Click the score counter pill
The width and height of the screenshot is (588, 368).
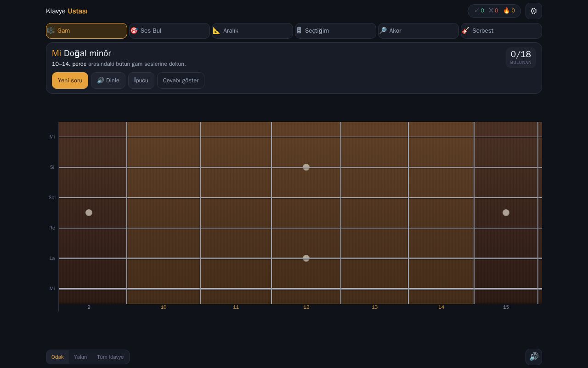[494, 11]
